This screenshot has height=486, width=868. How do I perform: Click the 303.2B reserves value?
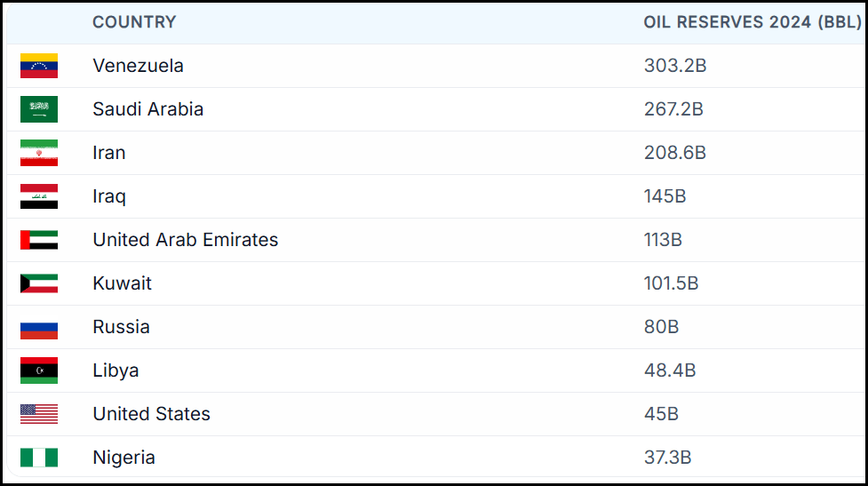click(x=674, y=66)
